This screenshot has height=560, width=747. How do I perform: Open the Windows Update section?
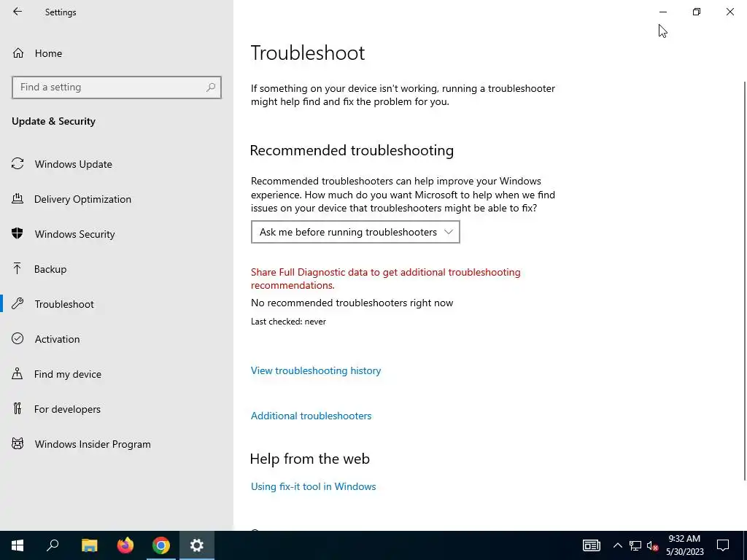[x=117, y=164]
